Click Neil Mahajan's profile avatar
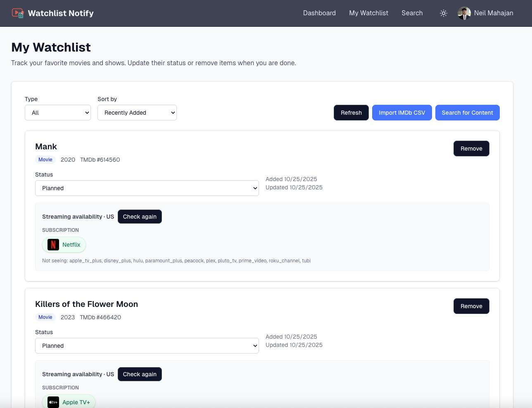The height and width of the screenshot is (408, 532). click(464, 13)
